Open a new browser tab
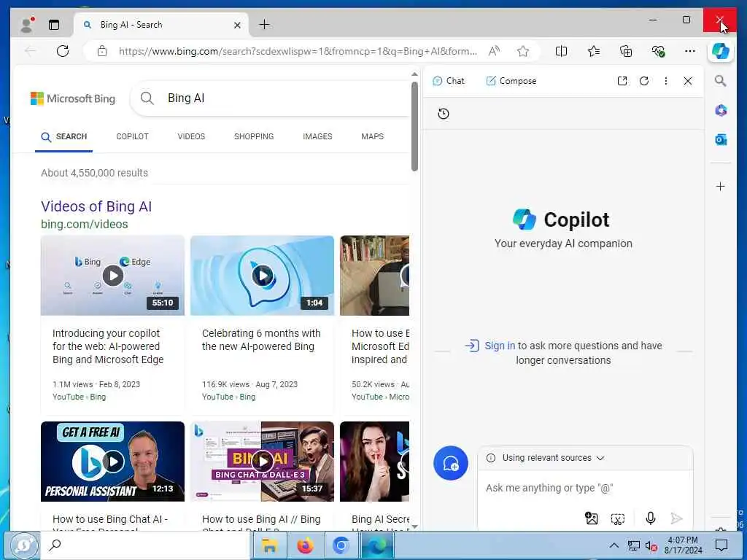 point(264,25)
